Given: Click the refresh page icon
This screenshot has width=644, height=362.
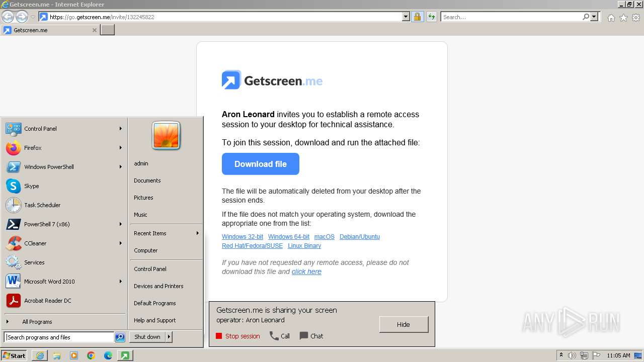Looking at the screenshot, I should pos(431,17).
